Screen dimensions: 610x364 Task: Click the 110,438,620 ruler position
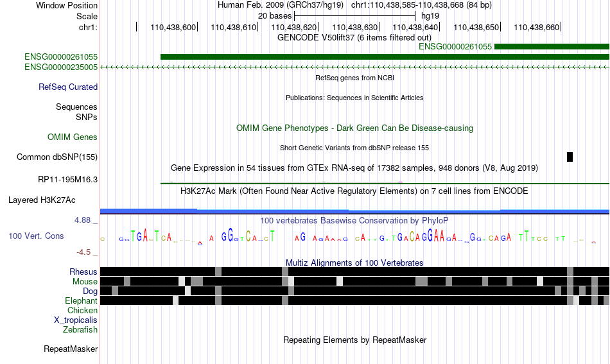pyautogui.click(x=293, y=27)
